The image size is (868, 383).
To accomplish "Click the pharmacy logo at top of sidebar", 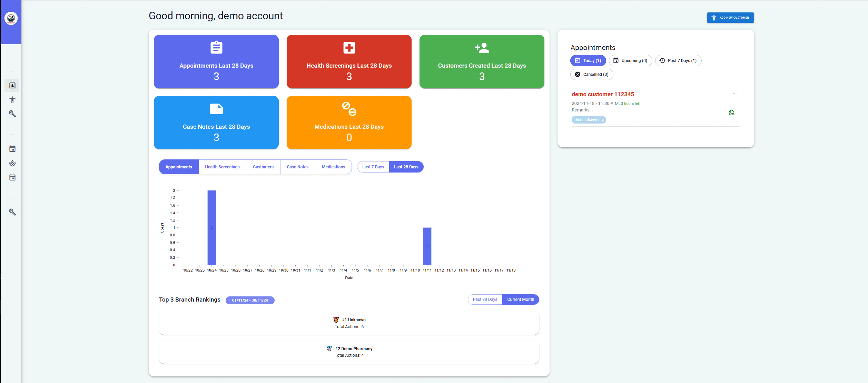I will (x=10, y=18).
